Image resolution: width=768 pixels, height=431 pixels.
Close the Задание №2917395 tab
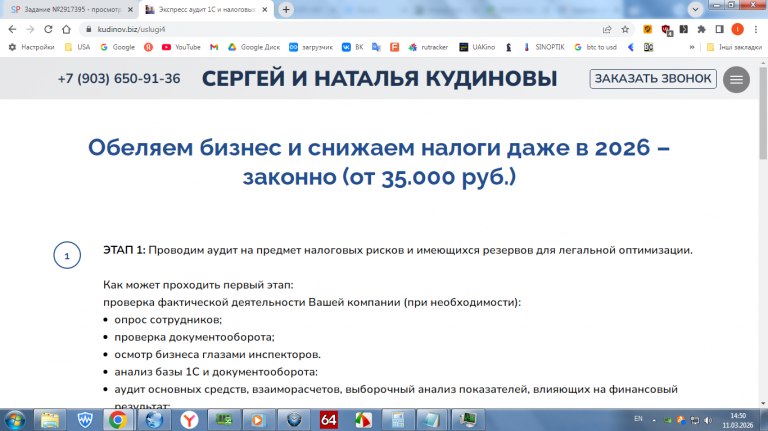(130, 10)
